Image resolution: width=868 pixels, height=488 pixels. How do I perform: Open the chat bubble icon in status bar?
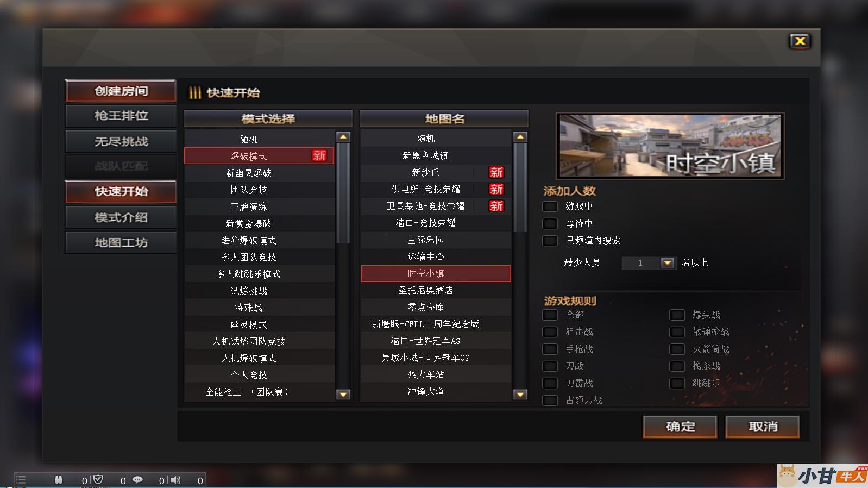(x=137, y=480)
